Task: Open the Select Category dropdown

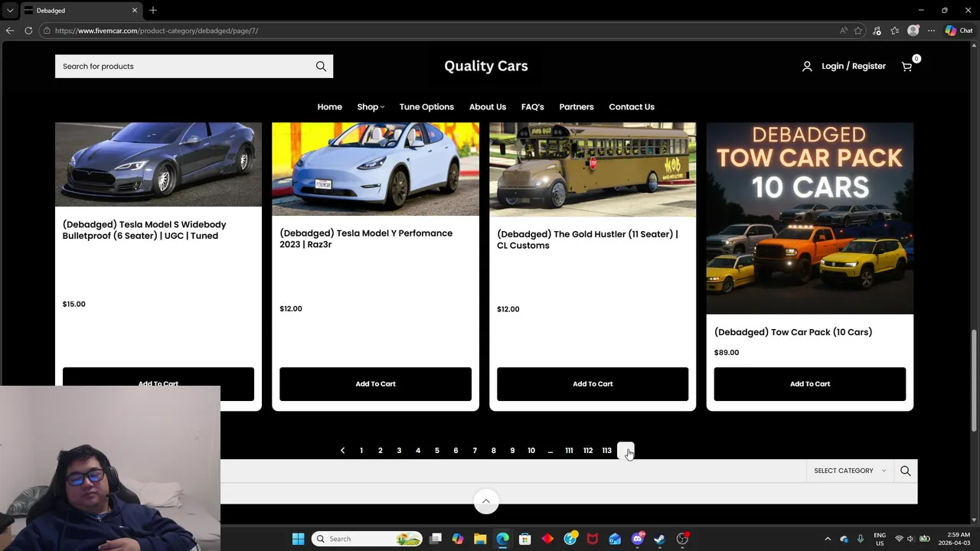Action: [x=850, y=471]
